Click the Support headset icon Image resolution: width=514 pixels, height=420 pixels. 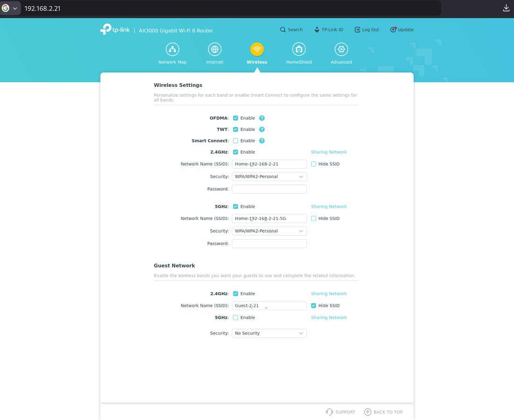pos(329,412)
